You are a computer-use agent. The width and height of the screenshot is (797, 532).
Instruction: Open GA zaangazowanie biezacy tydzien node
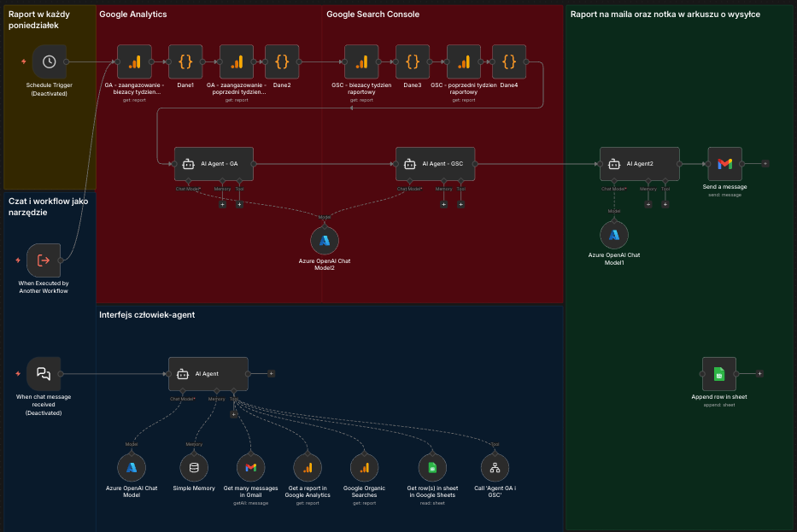135,62
